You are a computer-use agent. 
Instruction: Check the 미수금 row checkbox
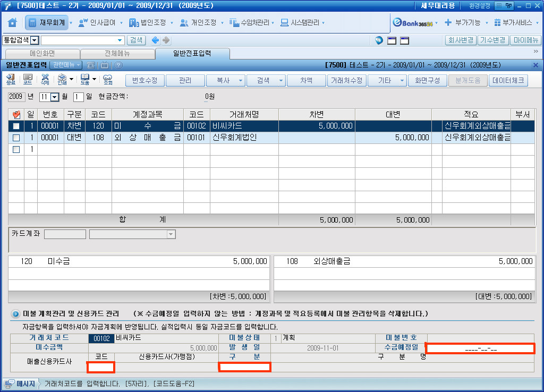(16, 126)
